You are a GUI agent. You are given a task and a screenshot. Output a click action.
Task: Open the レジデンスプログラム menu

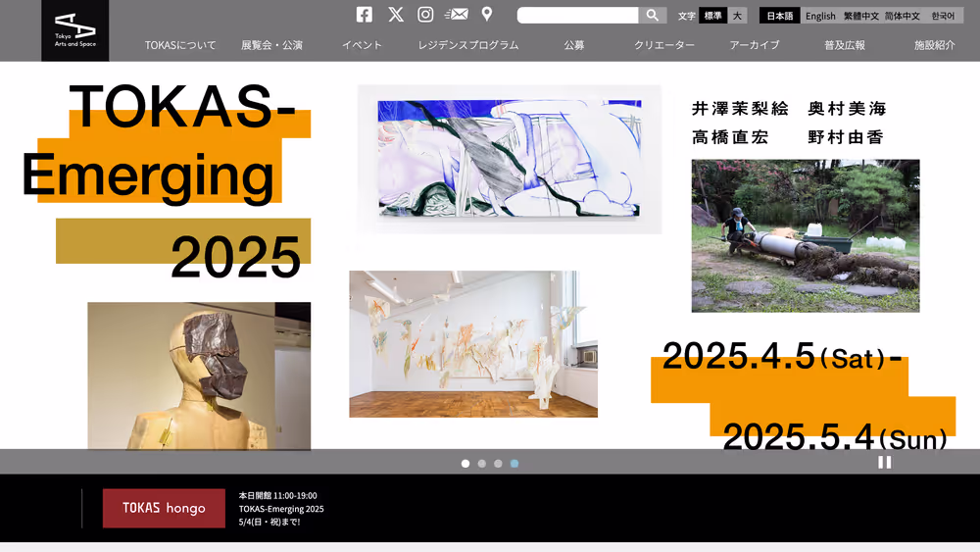coord(468,45)
